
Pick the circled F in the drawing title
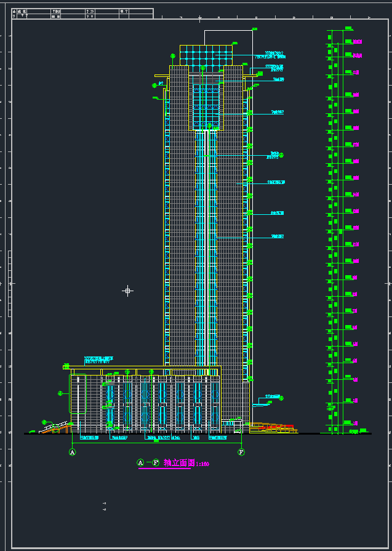click(x=156, y=463)
